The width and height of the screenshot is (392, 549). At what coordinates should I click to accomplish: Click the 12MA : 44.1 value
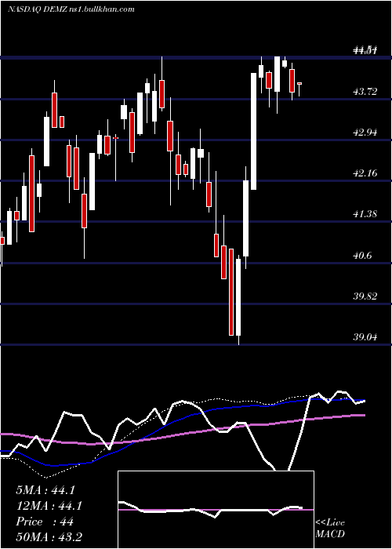pos(49,506)
